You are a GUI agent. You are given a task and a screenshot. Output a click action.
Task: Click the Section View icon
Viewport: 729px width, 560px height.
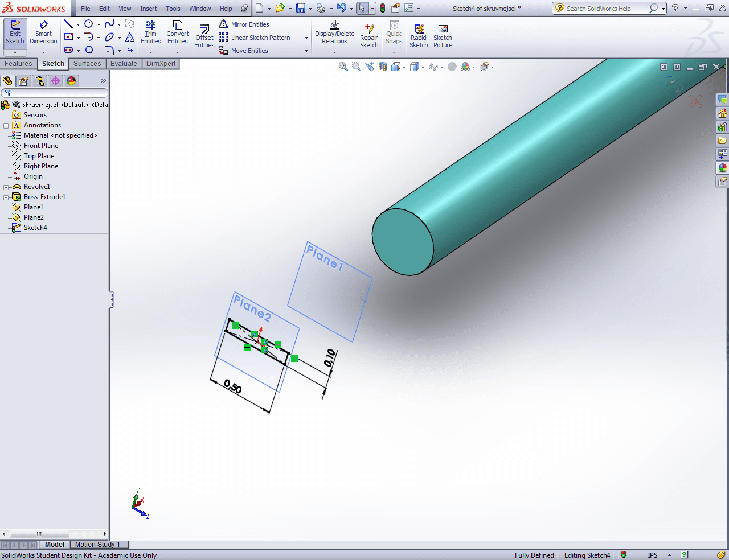coord(383,67)
